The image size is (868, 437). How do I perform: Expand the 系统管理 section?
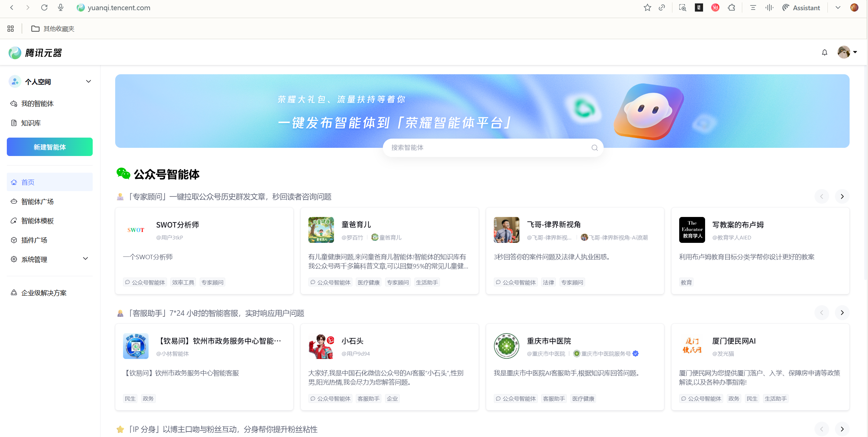86,259
